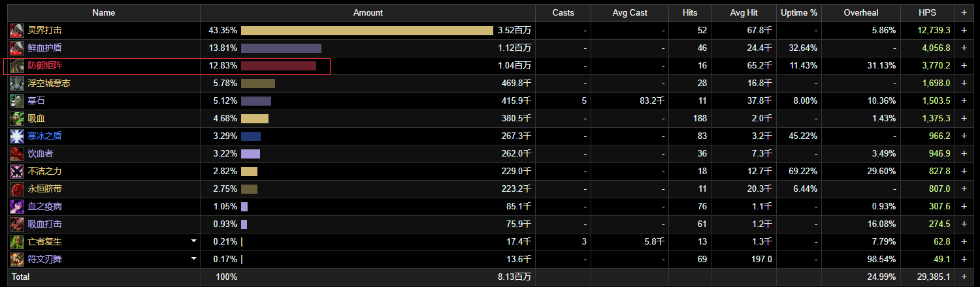Expand the 符文刃舞 row dropdown arrow

pyautogui.click(x=193, y=259)
